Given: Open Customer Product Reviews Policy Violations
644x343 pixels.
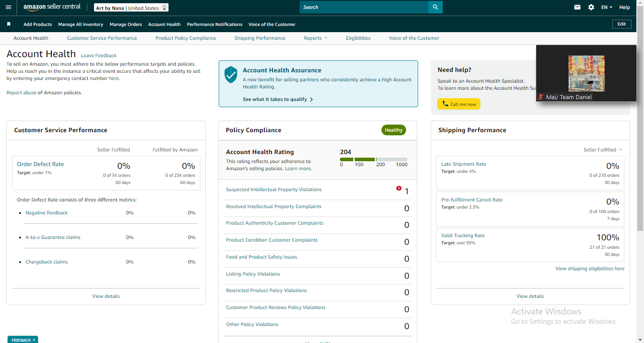Looking at the screenshot, I should pos(276,307).
